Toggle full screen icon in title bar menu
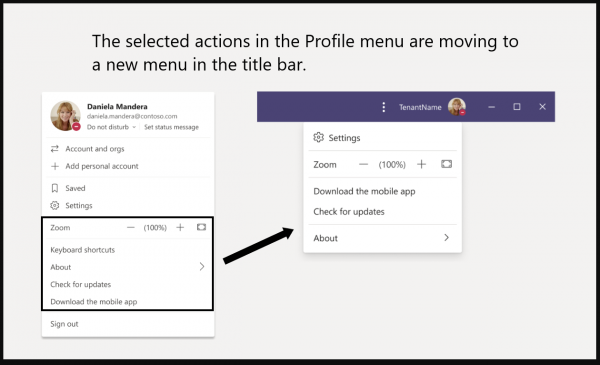The image size is (600, 365). pos(446,164)
